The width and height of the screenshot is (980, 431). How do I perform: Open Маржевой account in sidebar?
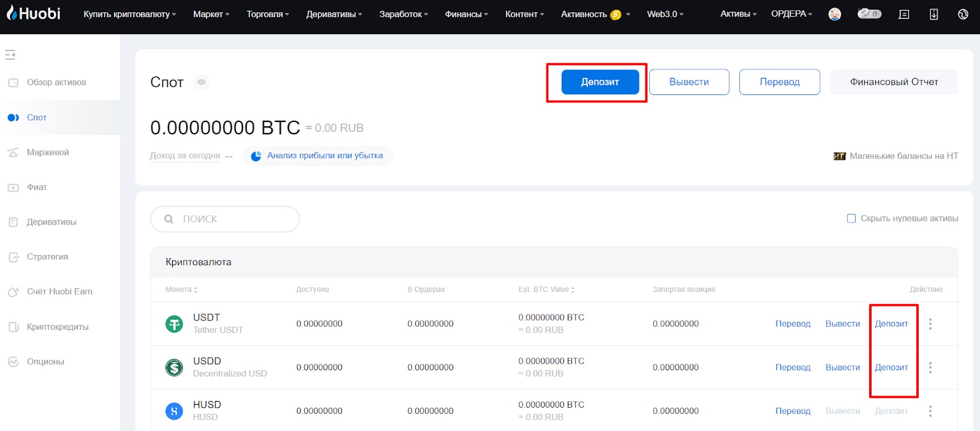[48, 153]
